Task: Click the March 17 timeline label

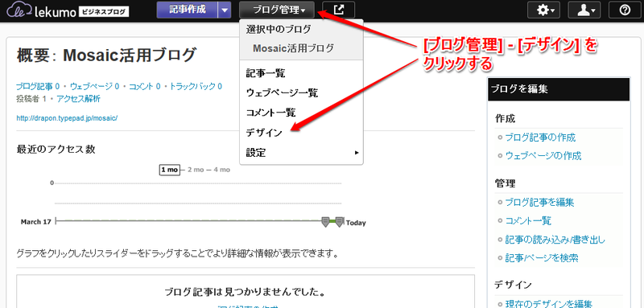Action: click(x=36, y=222)
